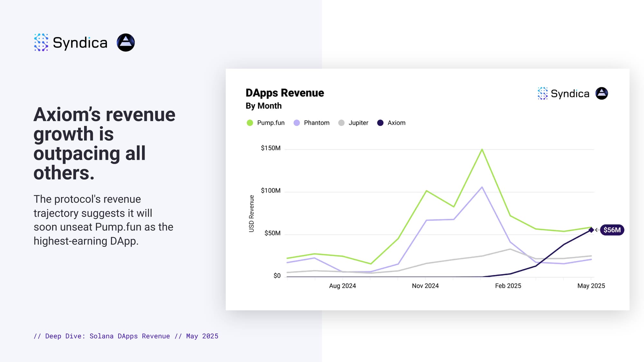Viewport: 644px width, 362px height.
Task: Select the Axiom dark purple legend dot
Action: 380,123
